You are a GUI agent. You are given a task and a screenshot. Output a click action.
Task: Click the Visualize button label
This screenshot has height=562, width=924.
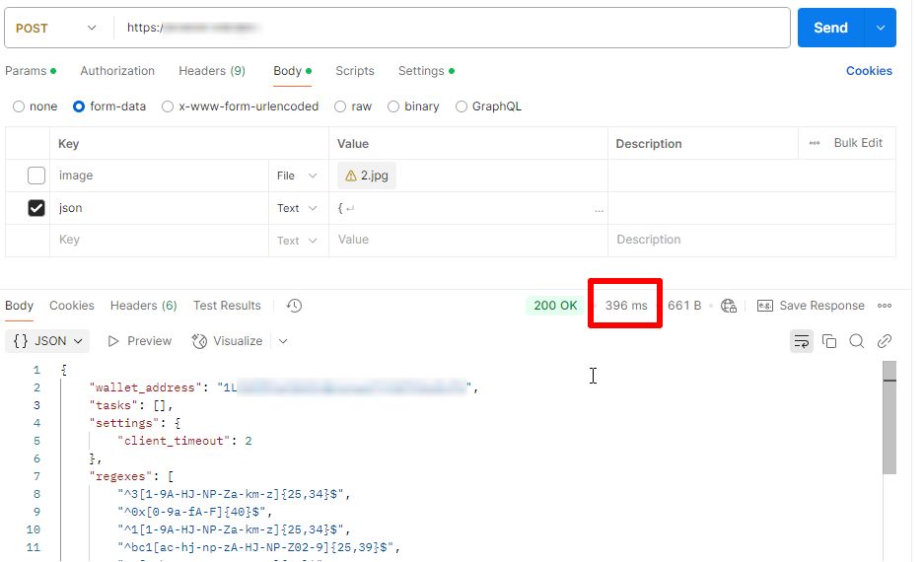point(238,341)
